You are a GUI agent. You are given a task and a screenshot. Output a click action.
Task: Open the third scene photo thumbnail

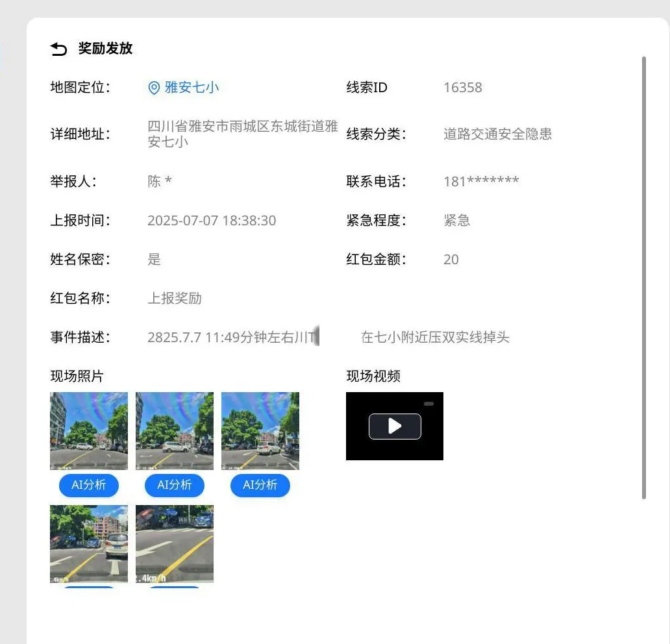pyautogui.click(x=260, y=430)
